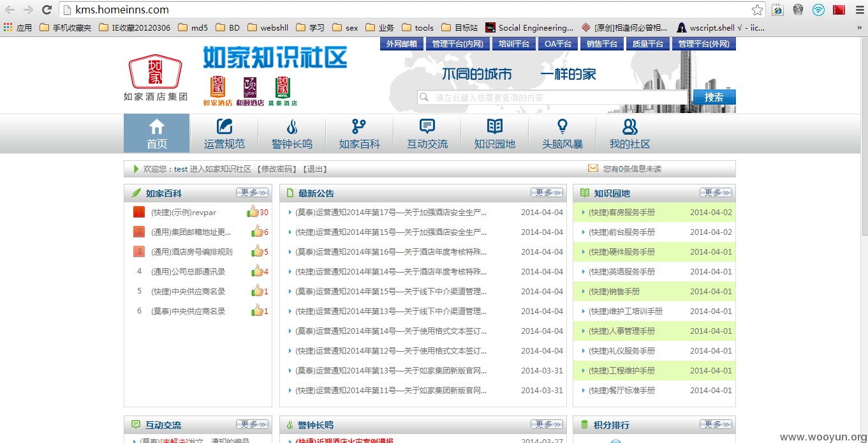Image resolution: width=868 pixels, height=443 pixels.
Task: Open wscript.shell bookmark
Action: click(x=721, y=27)
